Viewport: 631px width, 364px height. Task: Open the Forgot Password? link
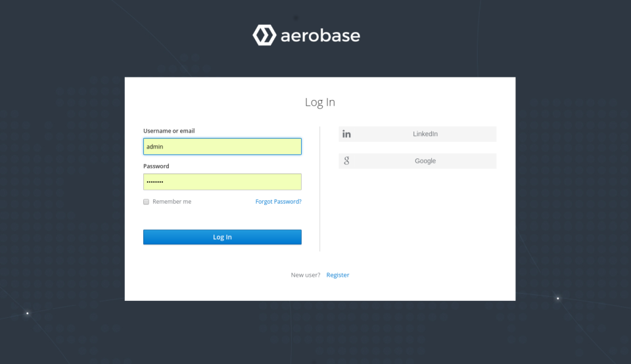(x=278, y=202)
